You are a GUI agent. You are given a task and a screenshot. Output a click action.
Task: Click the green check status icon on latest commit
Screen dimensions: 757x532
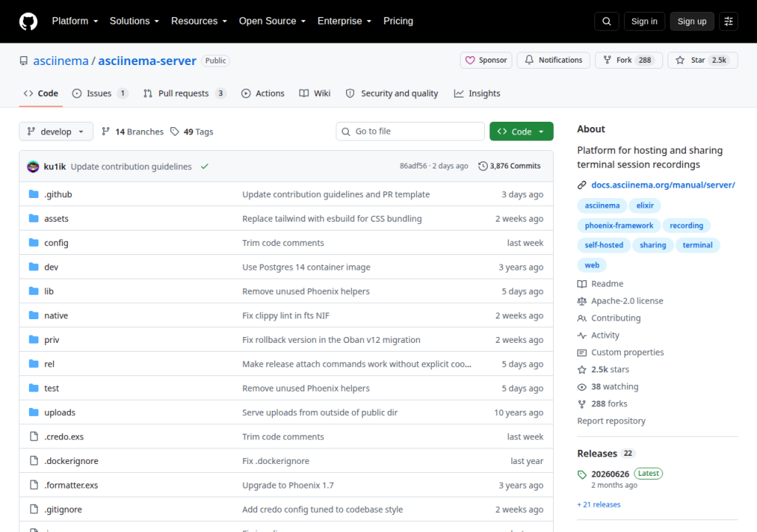(x=205, y=166)
